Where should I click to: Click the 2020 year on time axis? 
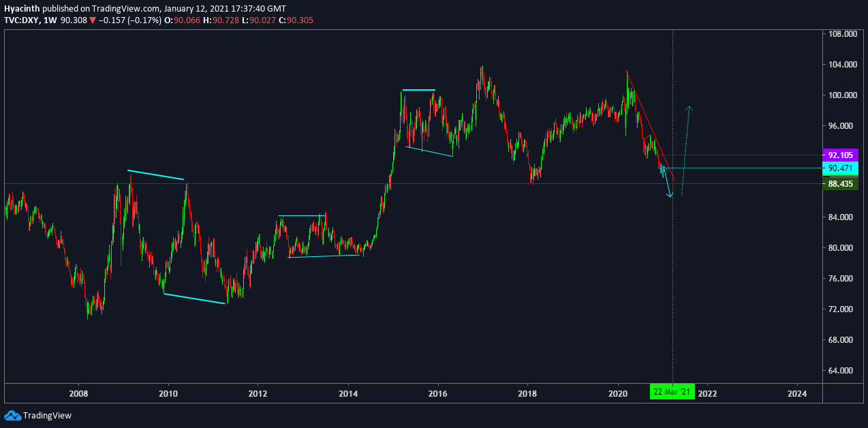point(617,393)
